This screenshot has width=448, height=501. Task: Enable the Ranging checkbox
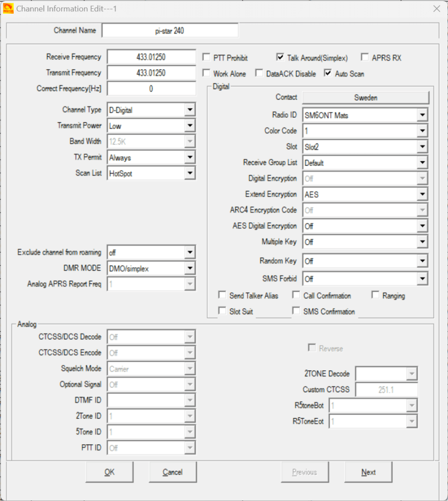(376, 295)
